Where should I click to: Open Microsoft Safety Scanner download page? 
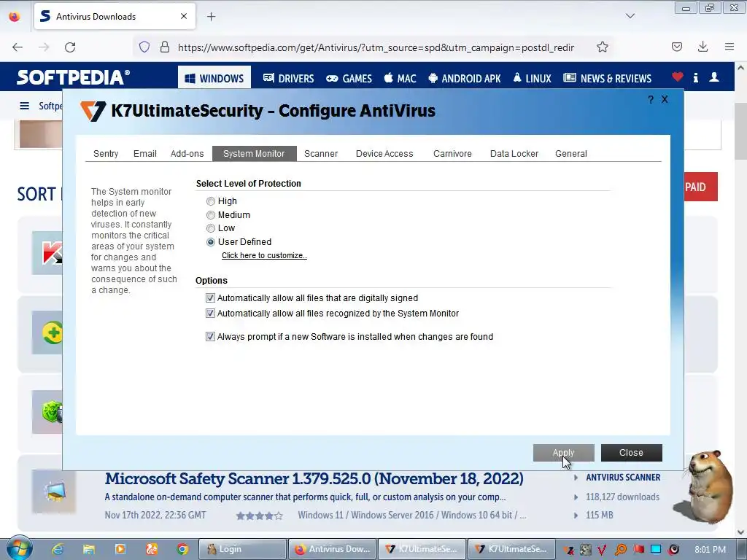click(314, 478)
